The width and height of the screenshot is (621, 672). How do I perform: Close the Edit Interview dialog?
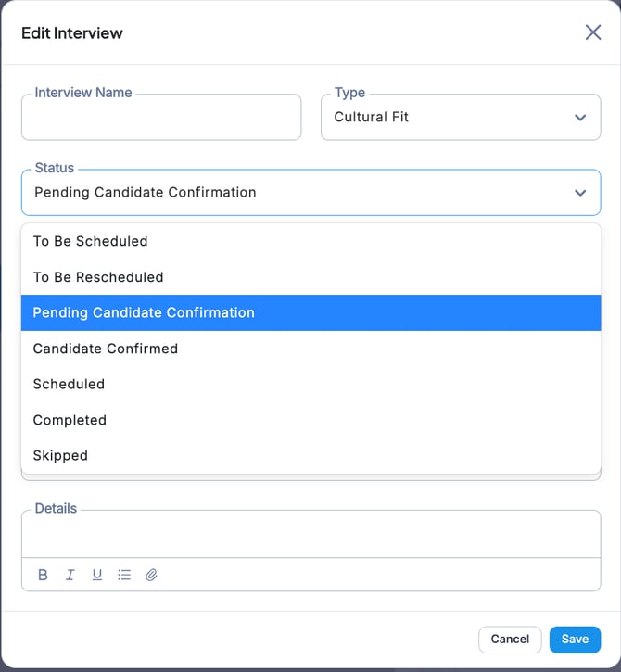click(x=593, y=32)
